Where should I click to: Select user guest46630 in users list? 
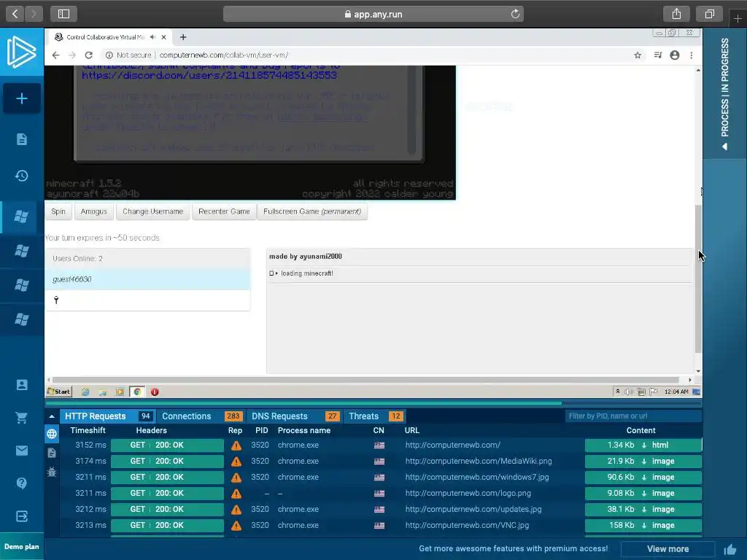(147, 279)
